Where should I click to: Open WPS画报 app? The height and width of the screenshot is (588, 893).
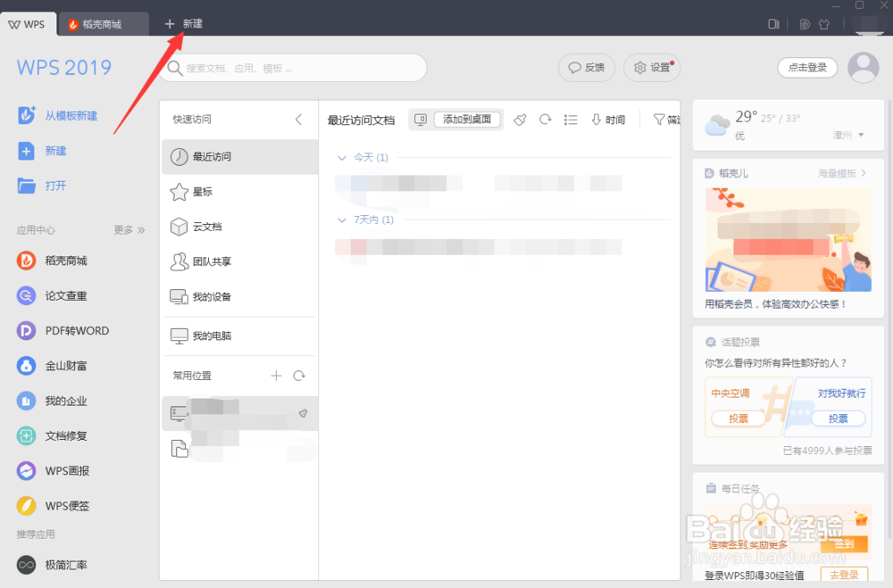pyautogui.click(x=53, y=471)
